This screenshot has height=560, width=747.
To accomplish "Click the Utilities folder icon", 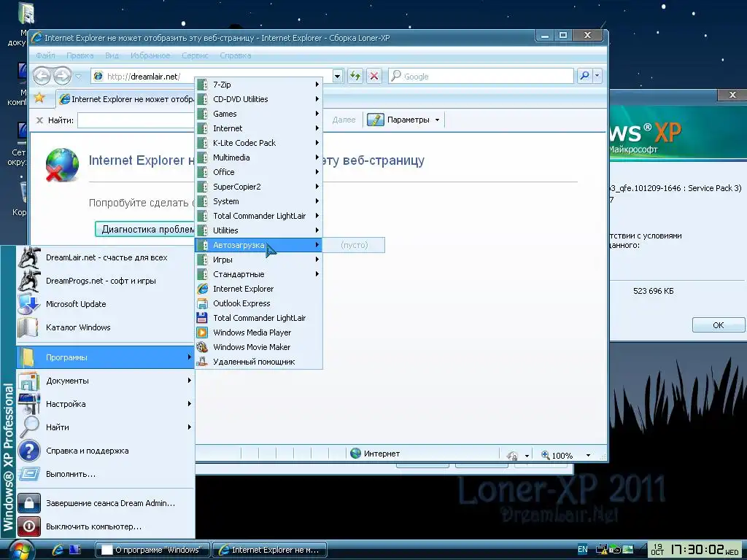I will [203, 230].
